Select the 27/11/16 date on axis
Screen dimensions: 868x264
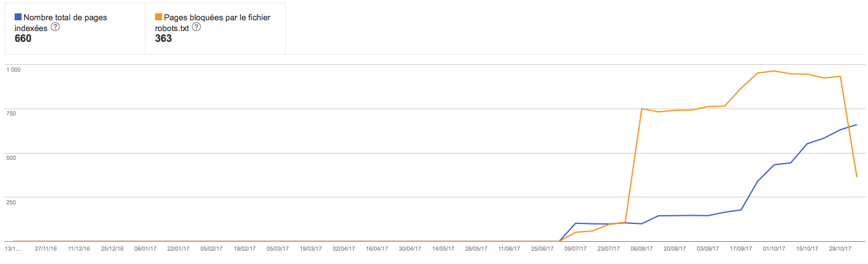(x=47, y=249)
